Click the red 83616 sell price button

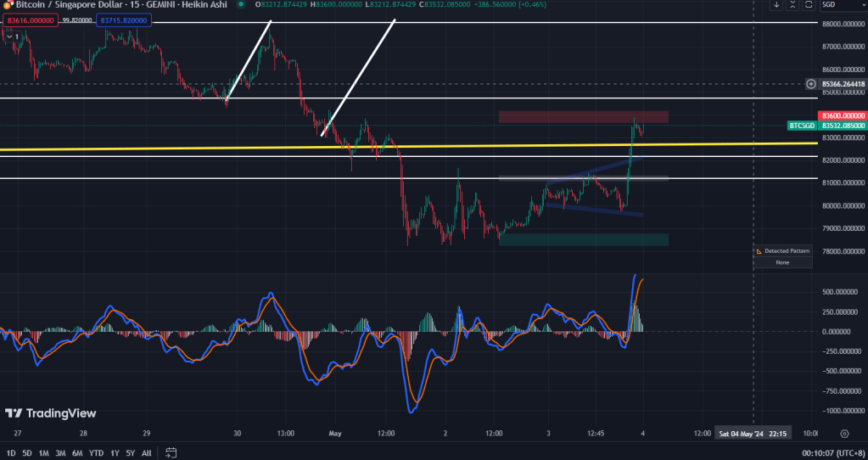click(30, 20)
